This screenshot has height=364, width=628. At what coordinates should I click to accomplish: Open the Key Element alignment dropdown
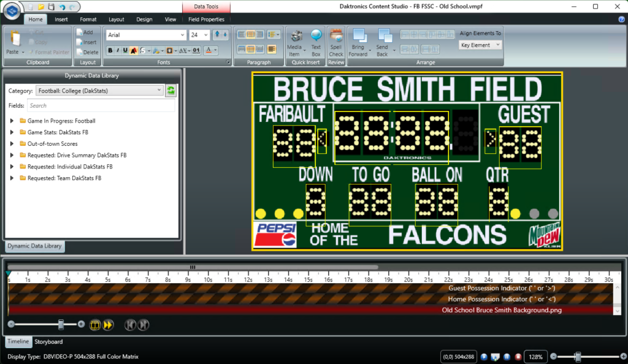480,45
